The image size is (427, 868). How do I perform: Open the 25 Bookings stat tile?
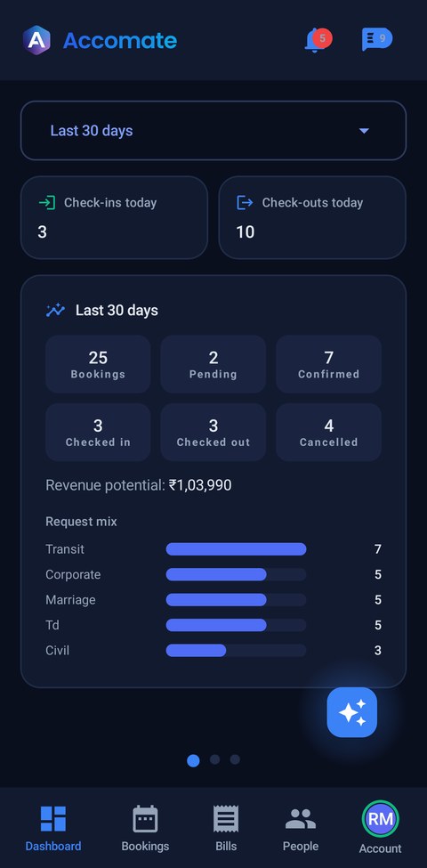pos(98,364)
